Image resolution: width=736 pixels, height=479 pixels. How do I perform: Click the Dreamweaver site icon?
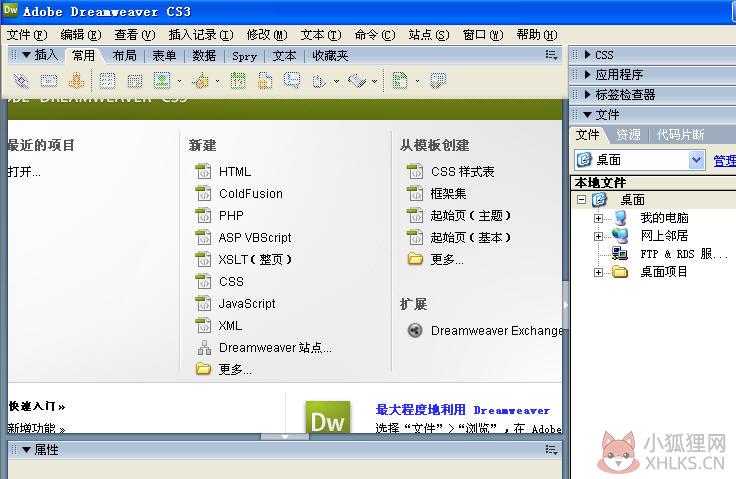point(204,348)
